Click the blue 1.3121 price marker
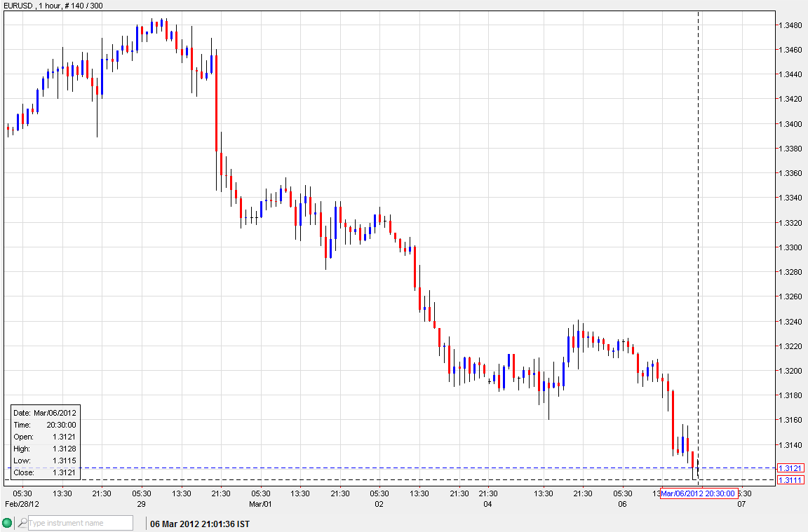Viewport: 808px width, 532px height. click(x=790, y=468)
